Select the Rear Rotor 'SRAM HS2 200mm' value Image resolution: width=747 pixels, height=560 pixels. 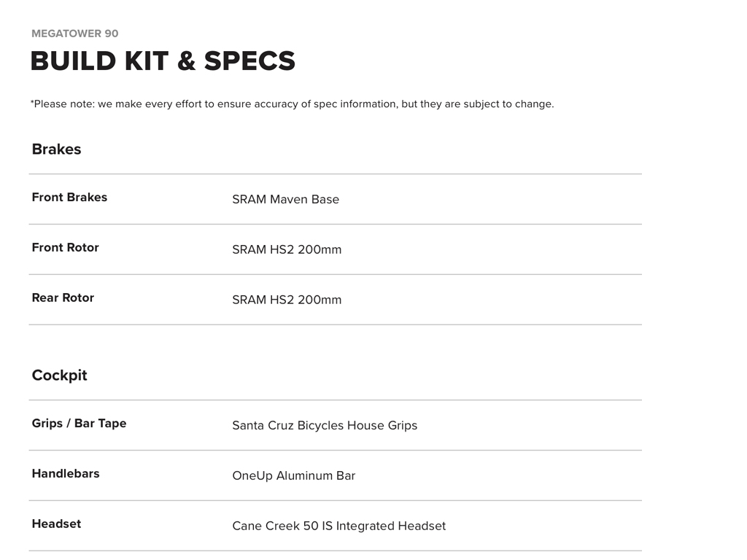287,300
